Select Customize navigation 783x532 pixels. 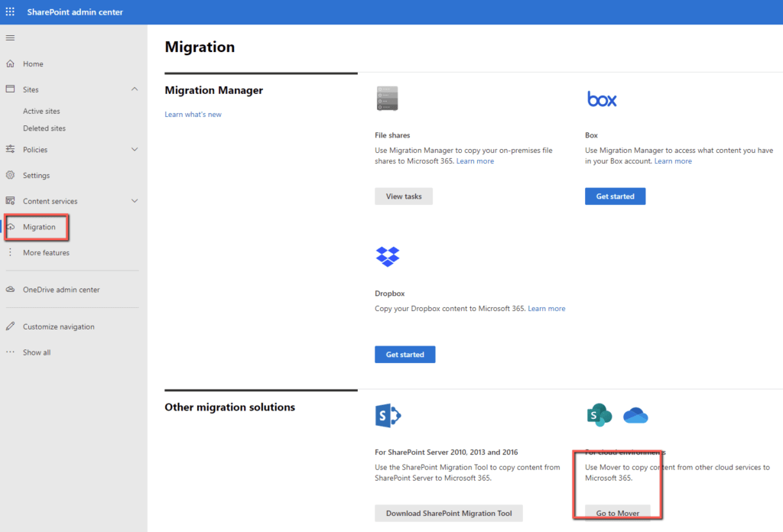click(58, 327)
